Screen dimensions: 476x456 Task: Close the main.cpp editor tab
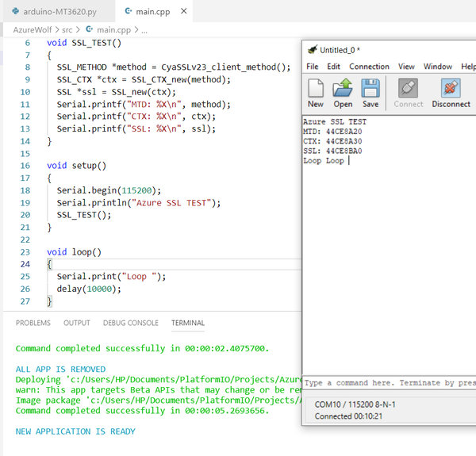point(183,11)
